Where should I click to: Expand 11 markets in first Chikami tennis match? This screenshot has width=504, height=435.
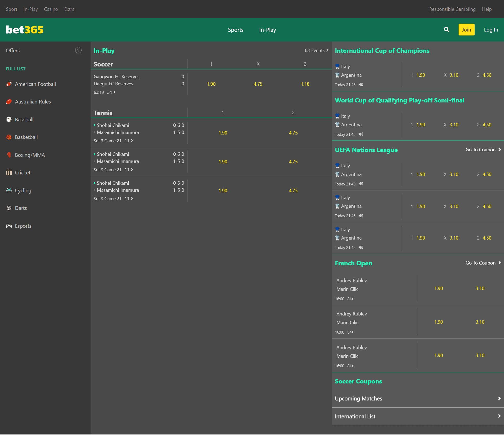point(129,141)
